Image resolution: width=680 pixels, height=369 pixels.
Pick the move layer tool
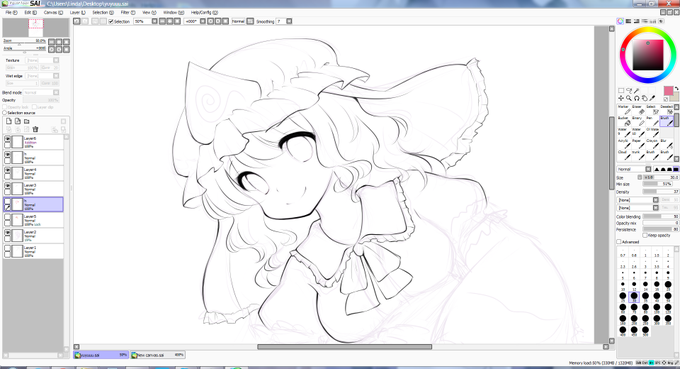click(621, 98)
